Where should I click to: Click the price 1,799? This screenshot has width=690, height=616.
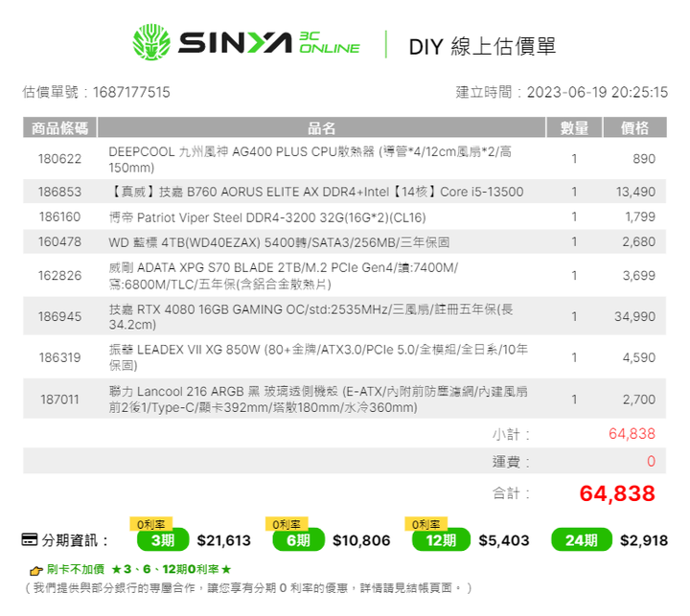point(640,217)
